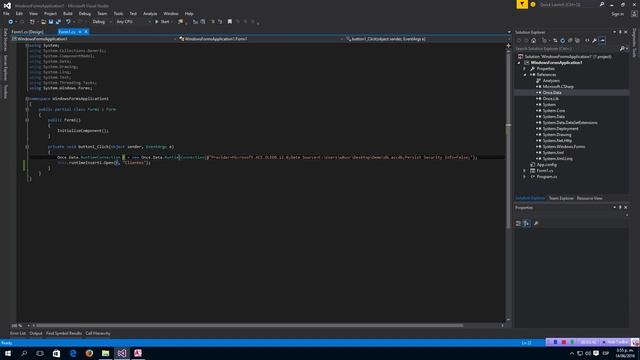Click the Collapse All icon in Solution Explorer
The width and height of the screenshot is (640, 360).
click(x=570, y=40)
